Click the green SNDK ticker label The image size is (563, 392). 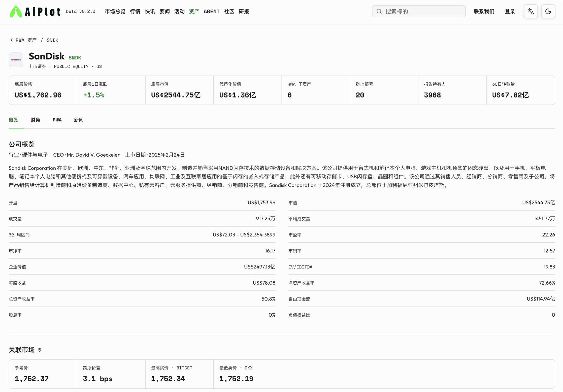click(75, 58)
